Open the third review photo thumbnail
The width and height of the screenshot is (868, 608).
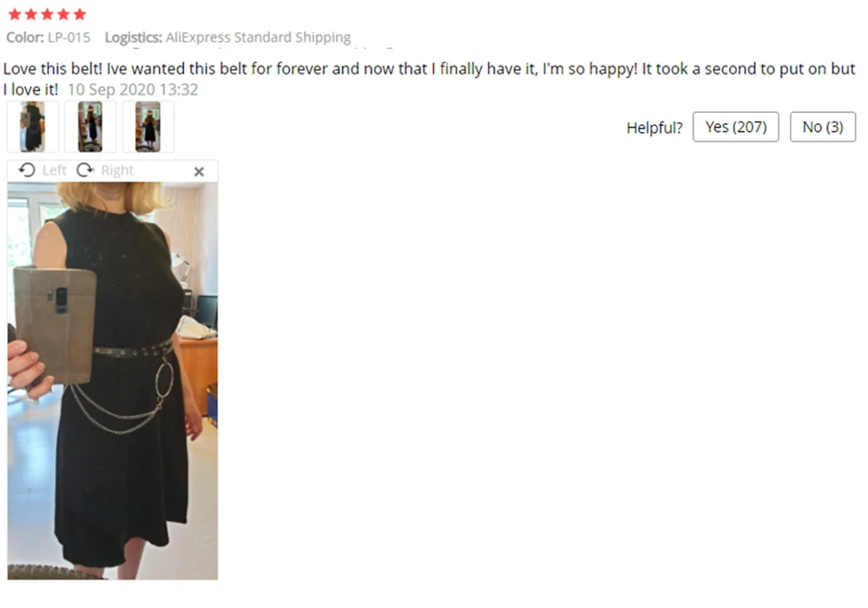(148, 127)
